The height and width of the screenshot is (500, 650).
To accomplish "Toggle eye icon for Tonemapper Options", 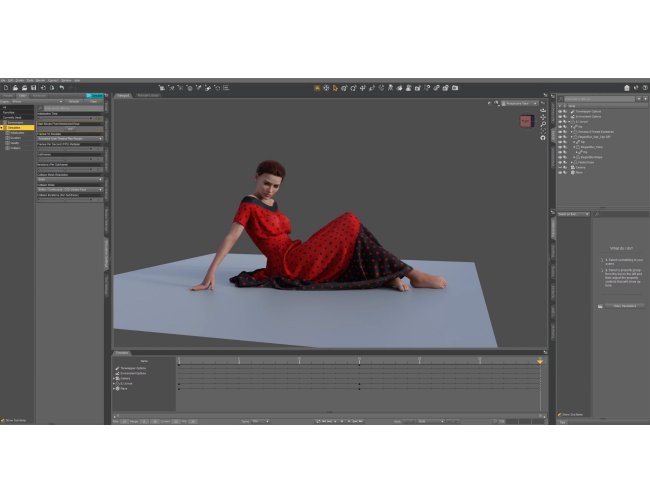I will (560, 112).
